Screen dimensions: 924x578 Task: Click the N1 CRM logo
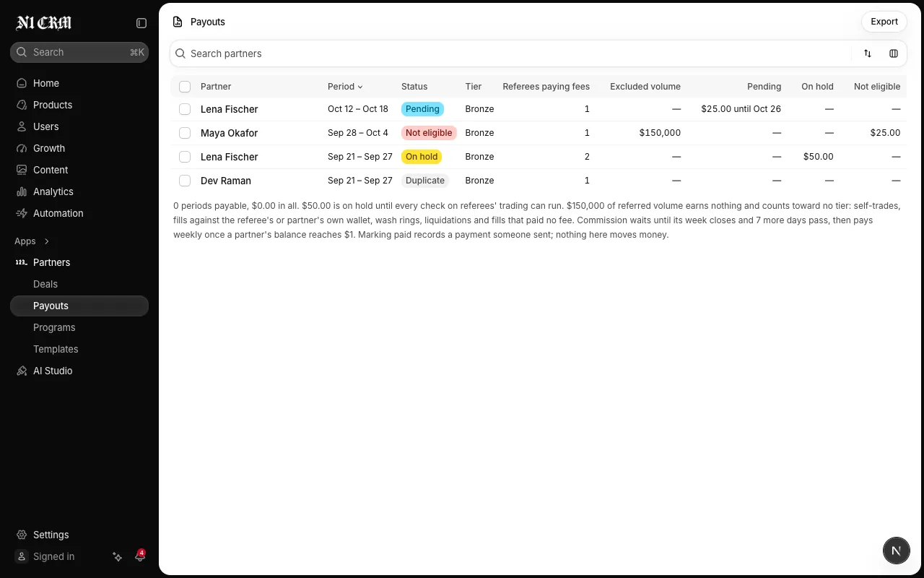point(44,23)
